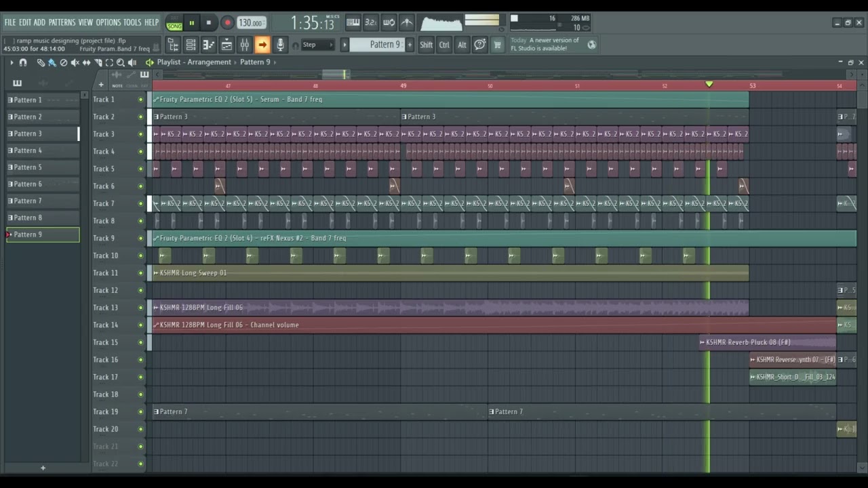Pause playback in transport
The width and height of the screenshot is (868, 488).
pyautogui.click(x=191, y=23)
